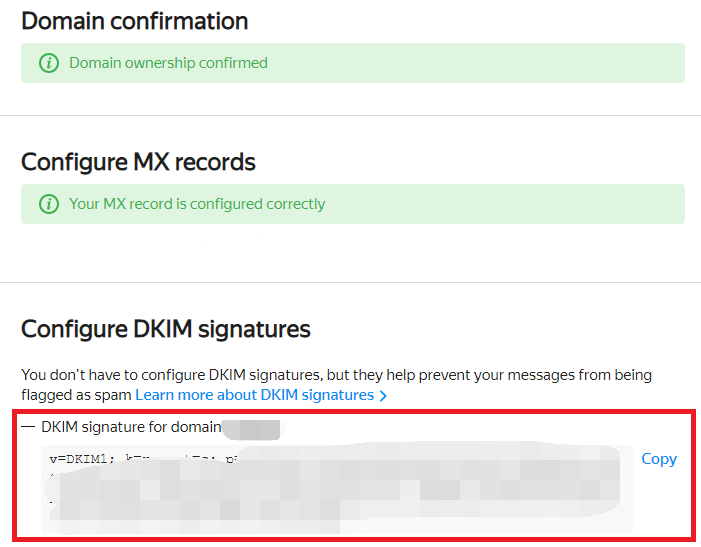The image size is (701, 547).
Task: Click Your MX record is configured correctly text
Action: pyautogui.click(x=197, y=204)
